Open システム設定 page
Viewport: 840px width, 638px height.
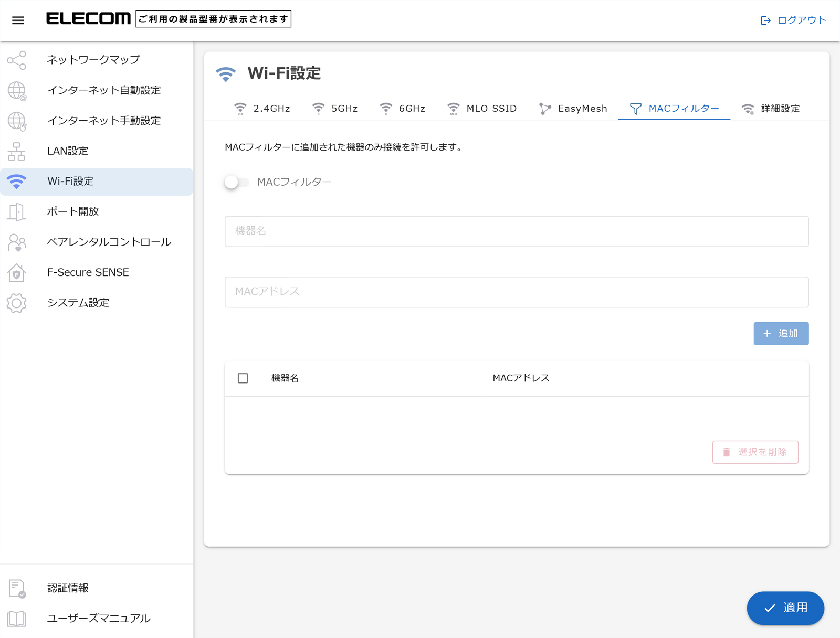(x=97, y=303)
